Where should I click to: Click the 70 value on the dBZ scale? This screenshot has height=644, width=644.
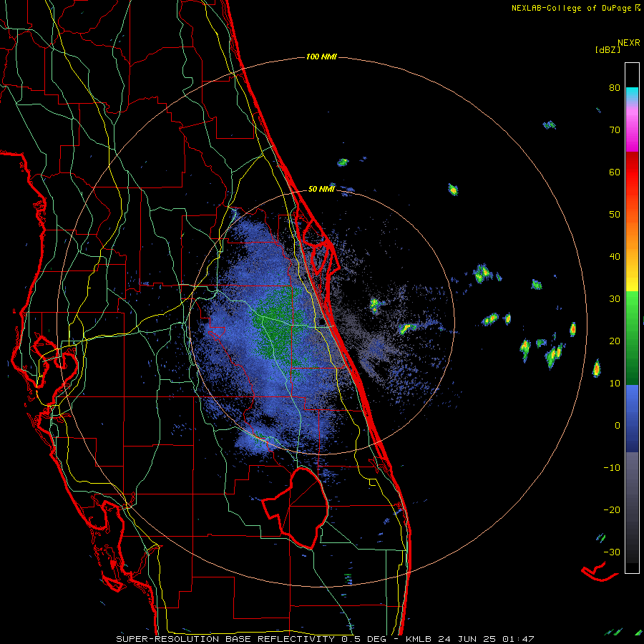[x=615, y=130]
